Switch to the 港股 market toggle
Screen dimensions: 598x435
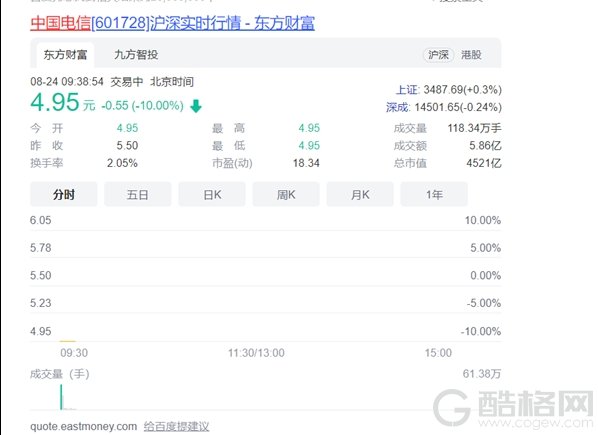[471, 55]
